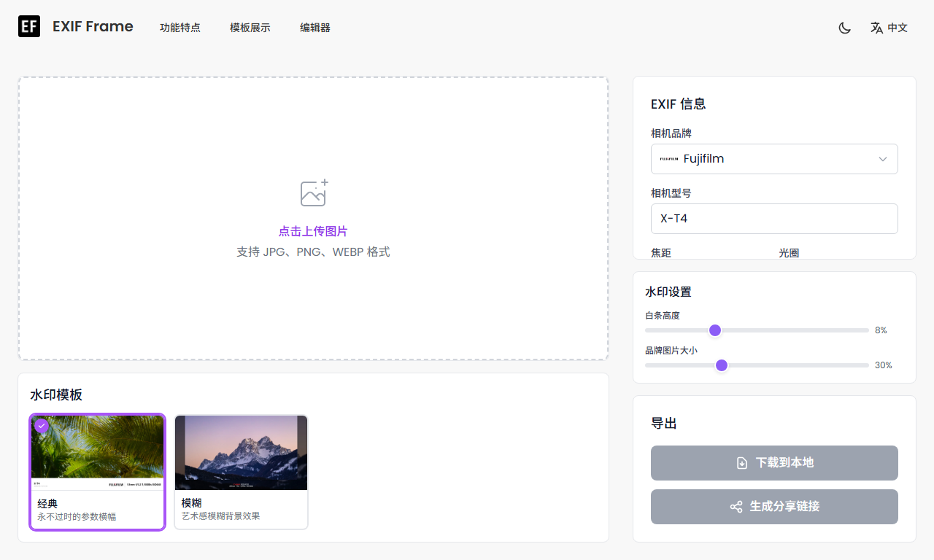This screenshot has width=934, height=560.
Task: Open the 编辑器 nav item
Action: (315, 28)
